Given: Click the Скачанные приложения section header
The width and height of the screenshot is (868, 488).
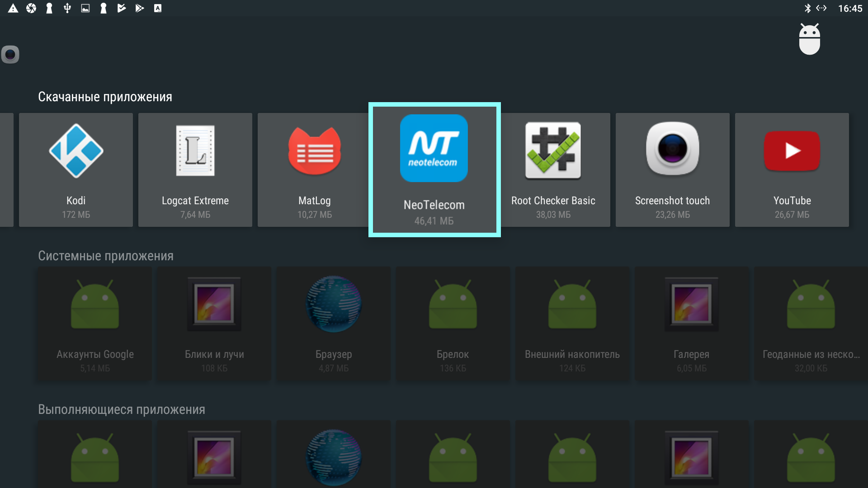Looking at the screenshot, I should (x=105, y=97).
